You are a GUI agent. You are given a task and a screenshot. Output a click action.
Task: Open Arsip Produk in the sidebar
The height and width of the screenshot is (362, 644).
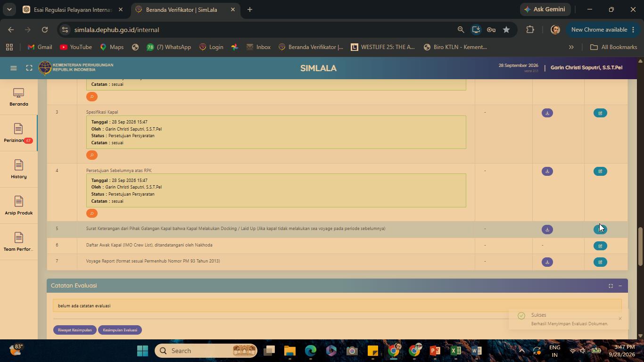click(18, 206)
